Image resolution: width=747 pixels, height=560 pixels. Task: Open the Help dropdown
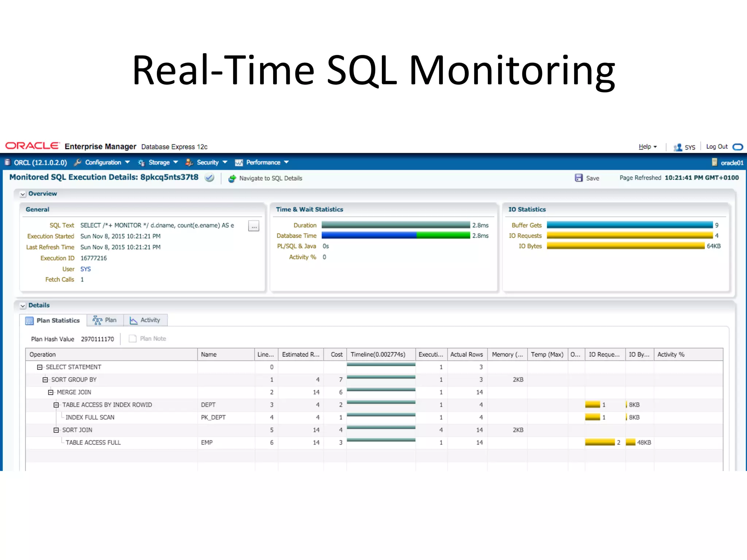[647, 147]
